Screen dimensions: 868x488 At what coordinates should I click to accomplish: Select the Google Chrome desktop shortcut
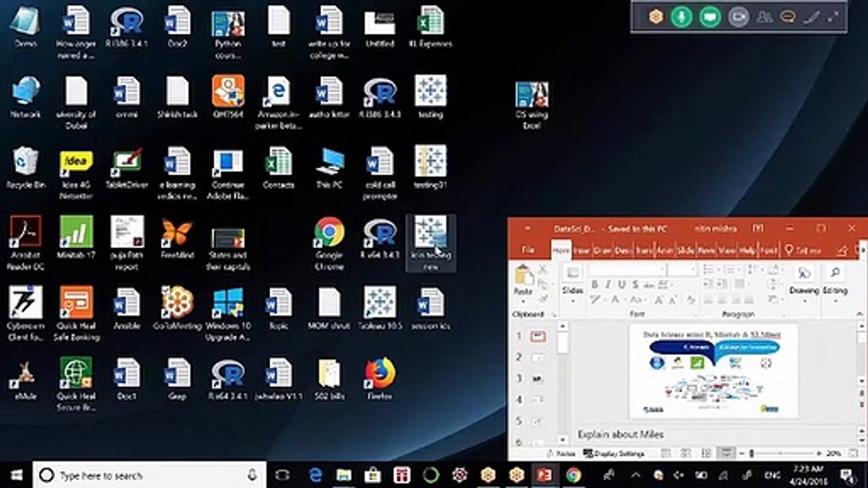tap(329, 243)
